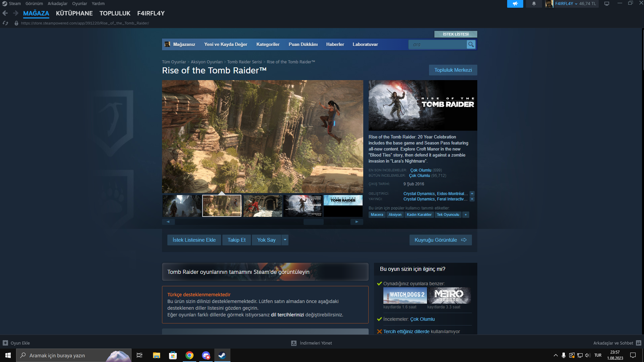Open Big Picture mode monitor icon
The height and width of the screenshot is (362, 644).
[607, 4]
